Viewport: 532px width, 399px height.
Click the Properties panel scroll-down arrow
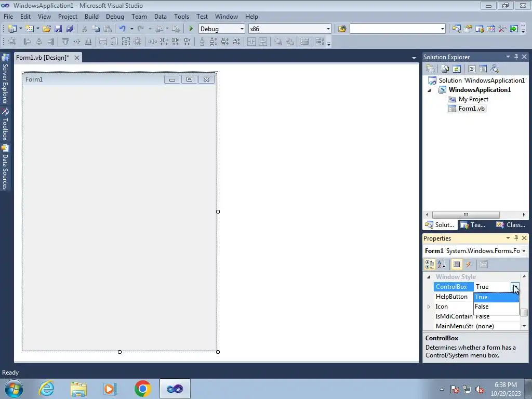point(524,326)
